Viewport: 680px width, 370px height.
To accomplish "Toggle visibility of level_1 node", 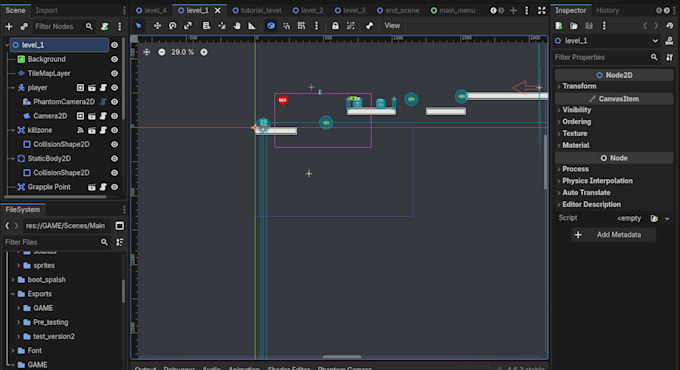I will (x=114, y=45).
